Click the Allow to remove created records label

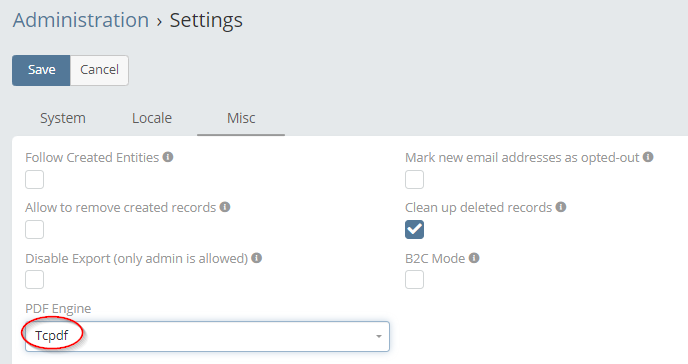pyautogui.click(x=121, y=207)
